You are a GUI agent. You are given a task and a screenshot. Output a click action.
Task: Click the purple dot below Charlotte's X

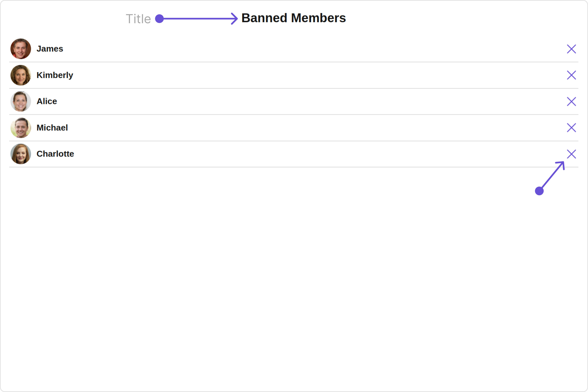(539, 191)
